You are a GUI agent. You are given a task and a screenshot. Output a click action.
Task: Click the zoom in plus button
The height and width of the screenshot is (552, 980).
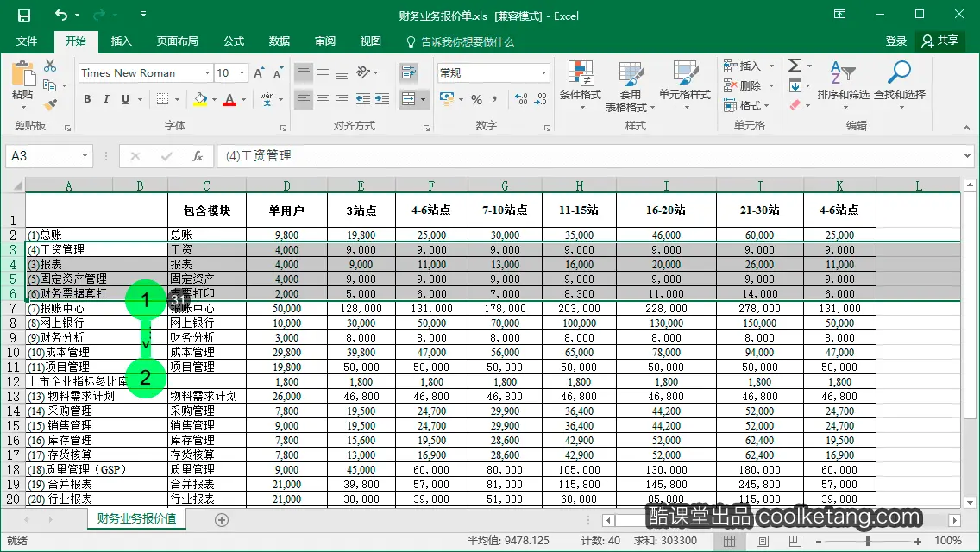918,542
